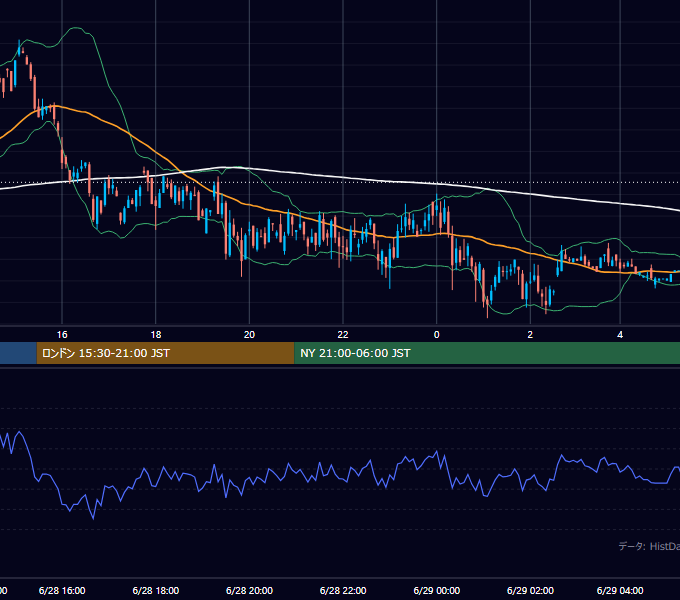Click the 6/29 00:00 date label
Screen dimensions: 680x600
[437, 590]
